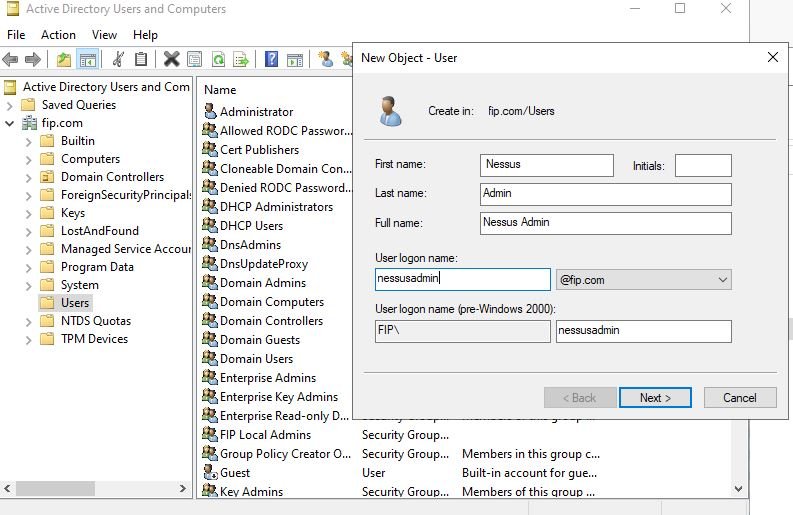The image size is (793, 515).
Task: Toggle Show/Hide Console Tree toolbar icon
Action: (x=87, y=60)
